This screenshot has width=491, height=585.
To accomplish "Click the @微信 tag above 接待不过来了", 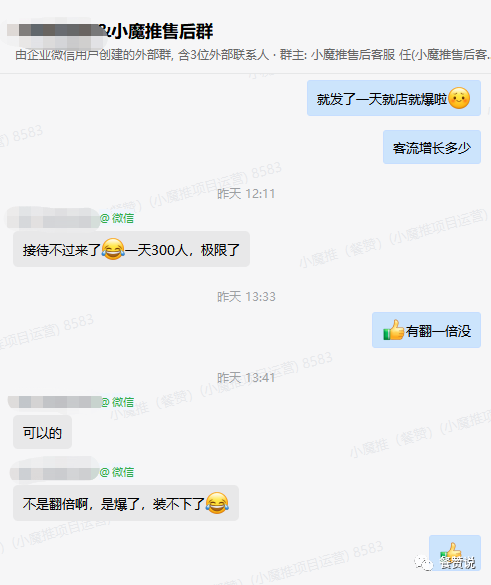I will click(x=117, y=218).
